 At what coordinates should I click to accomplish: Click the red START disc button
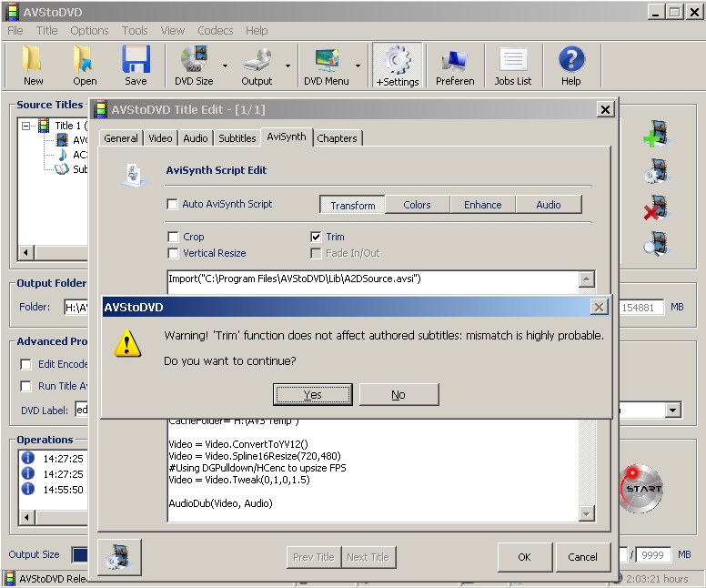[x=641, y=489]
